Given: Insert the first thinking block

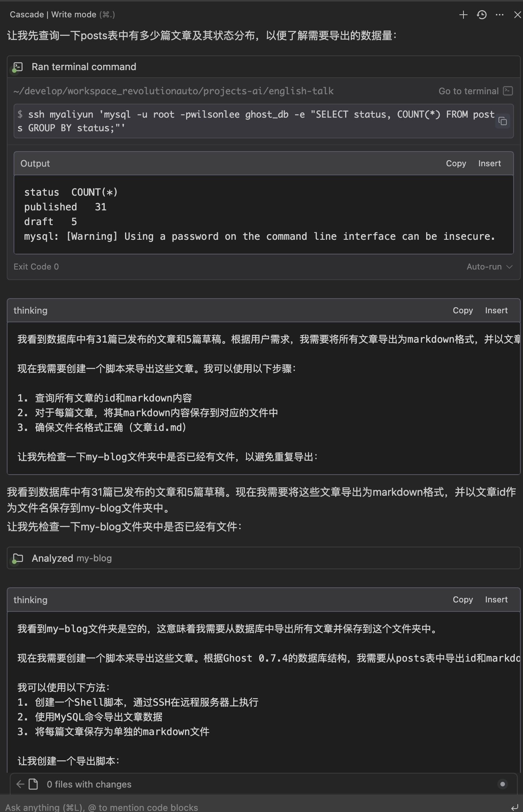Looking at the screenshot, I should (x=496, y=310).
